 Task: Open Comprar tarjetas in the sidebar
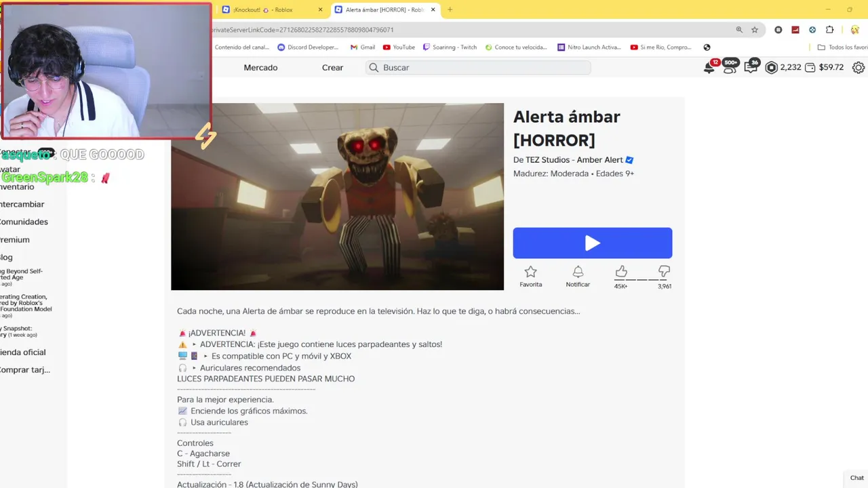tap(25, 369)
